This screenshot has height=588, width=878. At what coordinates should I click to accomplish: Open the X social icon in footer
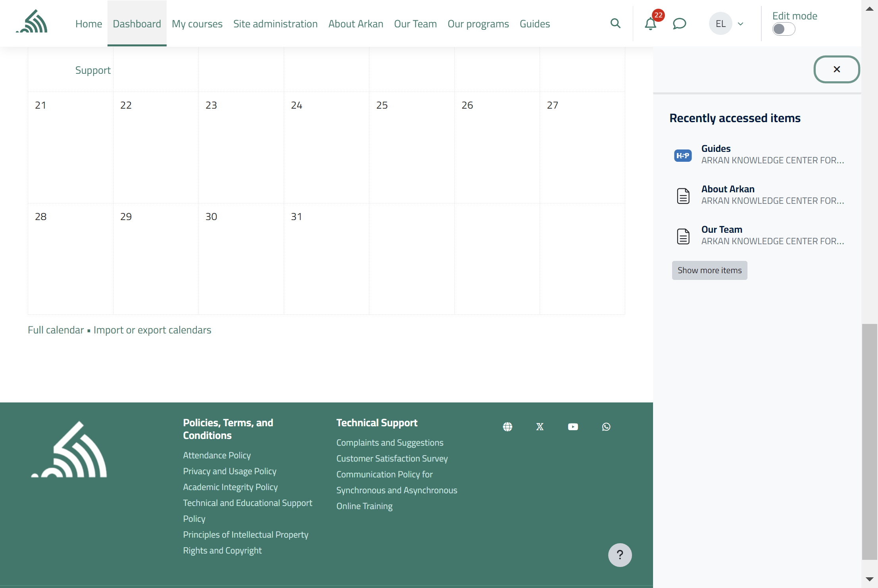tap(540, 427)
